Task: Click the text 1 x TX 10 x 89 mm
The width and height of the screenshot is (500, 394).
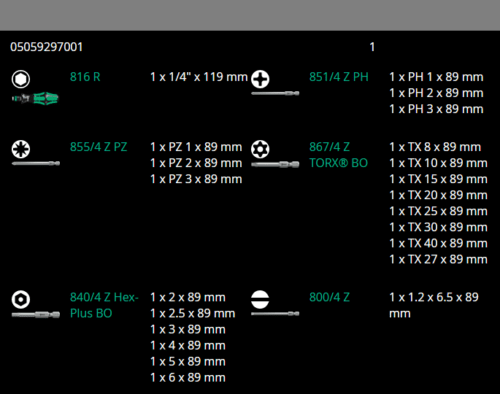Action: [x=438, y=163]
